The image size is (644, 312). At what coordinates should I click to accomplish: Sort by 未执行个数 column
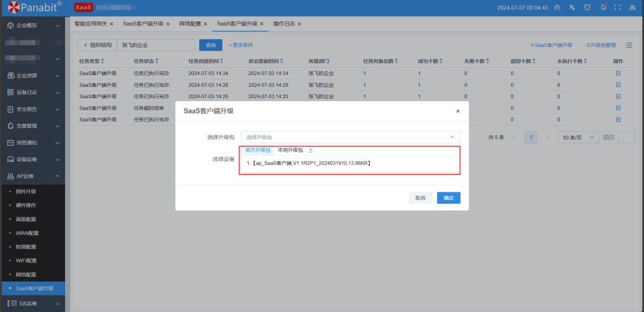(585, 61)
